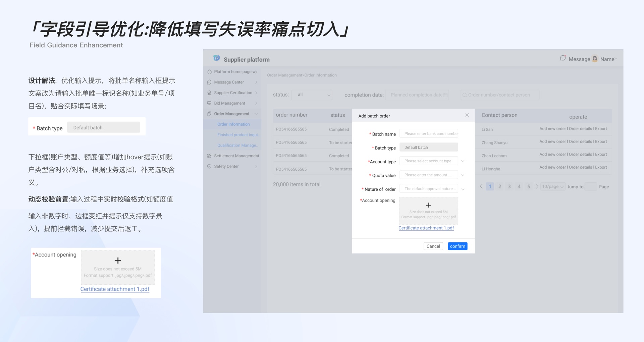Expand the Supplier Certification chevron
644x342 pixels.
[256, 93]
